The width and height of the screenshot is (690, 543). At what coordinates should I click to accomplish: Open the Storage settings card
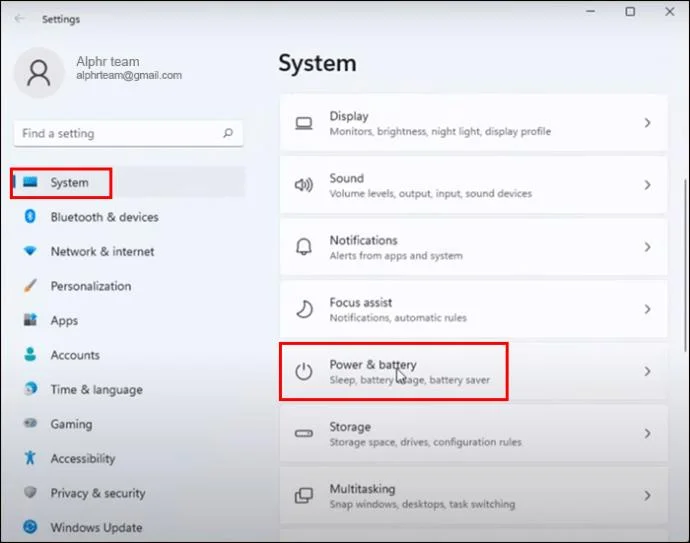[473, 433]
